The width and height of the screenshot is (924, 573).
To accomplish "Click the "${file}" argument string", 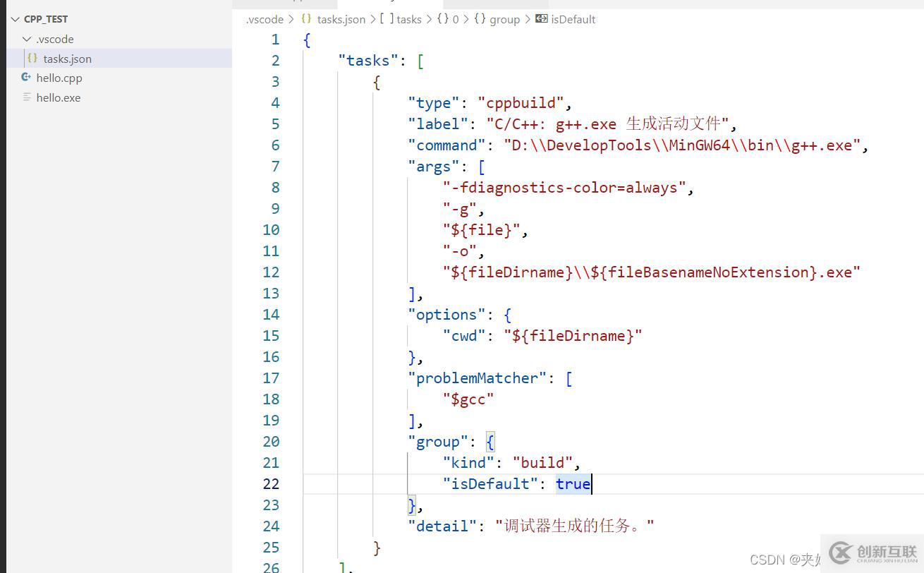I will coord(482,230).
